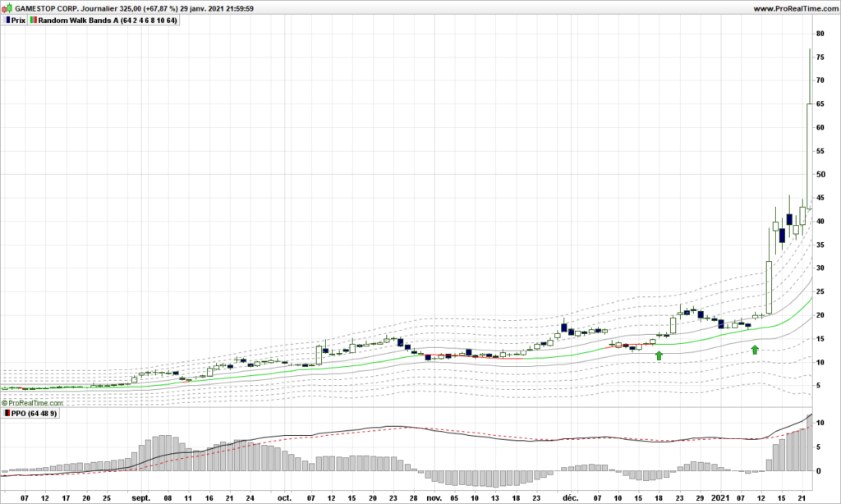Click the 24 date label on time axis

point(250,498)
